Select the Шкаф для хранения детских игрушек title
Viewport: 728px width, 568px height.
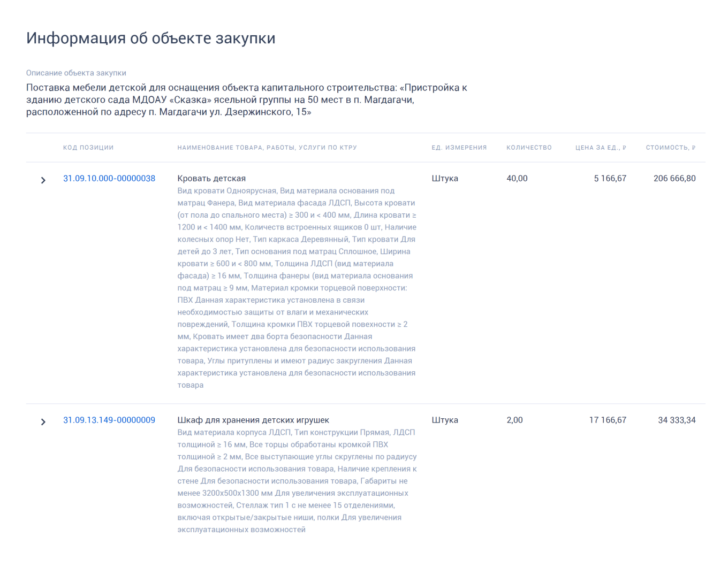pyautogui.click(x=253, y=420)
